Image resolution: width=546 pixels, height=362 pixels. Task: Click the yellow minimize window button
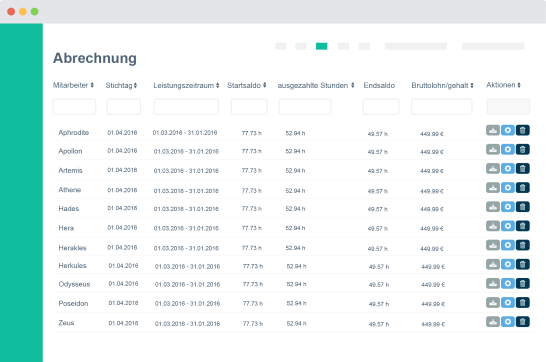23,11
